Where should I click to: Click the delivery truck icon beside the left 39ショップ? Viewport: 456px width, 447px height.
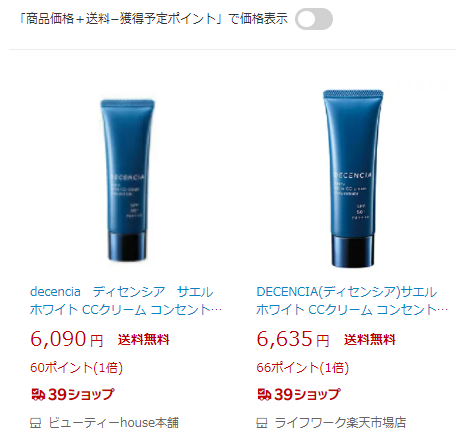[38, 395]
